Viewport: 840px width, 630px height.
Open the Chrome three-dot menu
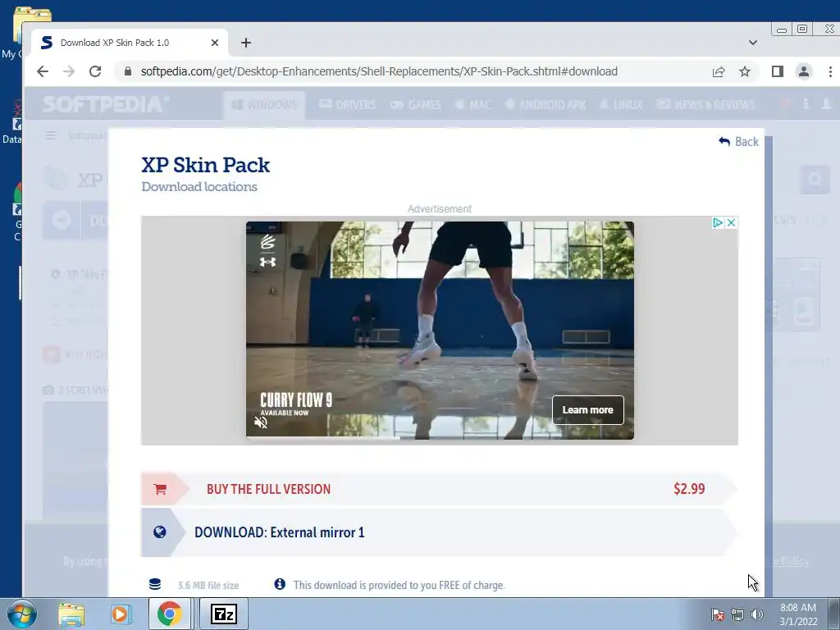tap(830, 71)
